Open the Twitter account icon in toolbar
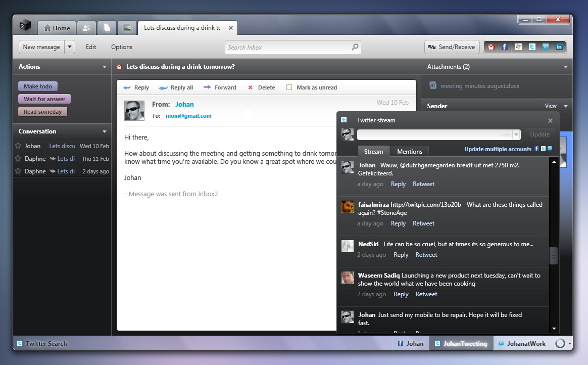Image resolution: width=588 pixels, height=365 pixels. pyautogui.click(x=532, y=47)
